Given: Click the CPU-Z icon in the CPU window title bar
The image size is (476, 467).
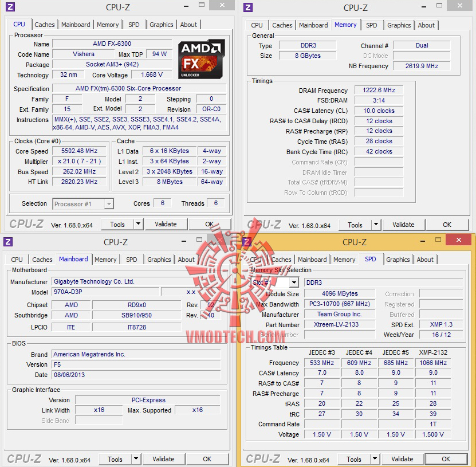Looking at the screenshot, I should [10, 7].
